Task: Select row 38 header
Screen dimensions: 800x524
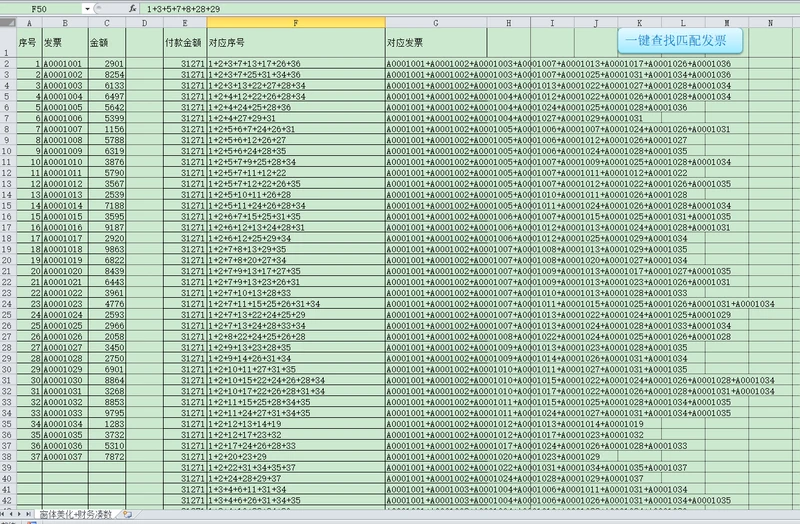Action: (8, 457)
